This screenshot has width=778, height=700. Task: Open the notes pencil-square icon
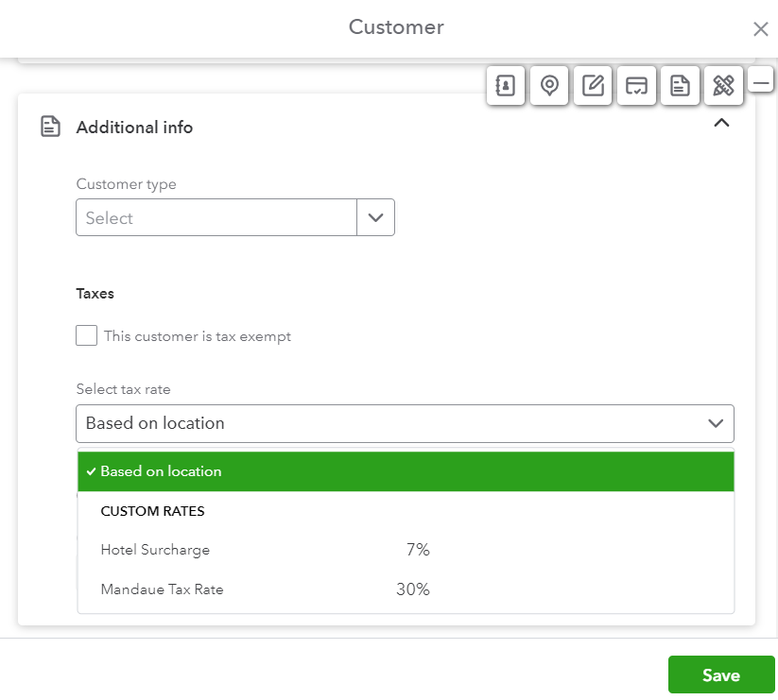coord(593,86)
